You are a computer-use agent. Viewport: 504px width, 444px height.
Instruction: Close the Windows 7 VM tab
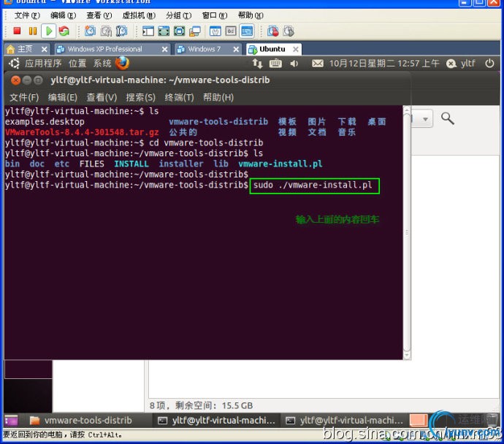point(236,49)
